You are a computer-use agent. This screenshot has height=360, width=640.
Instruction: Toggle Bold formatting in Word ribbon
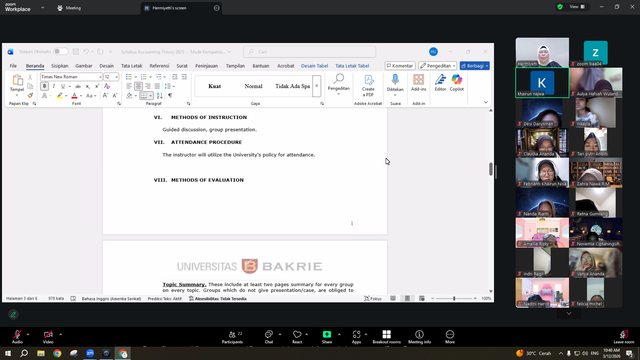click(x=44, y=86)
